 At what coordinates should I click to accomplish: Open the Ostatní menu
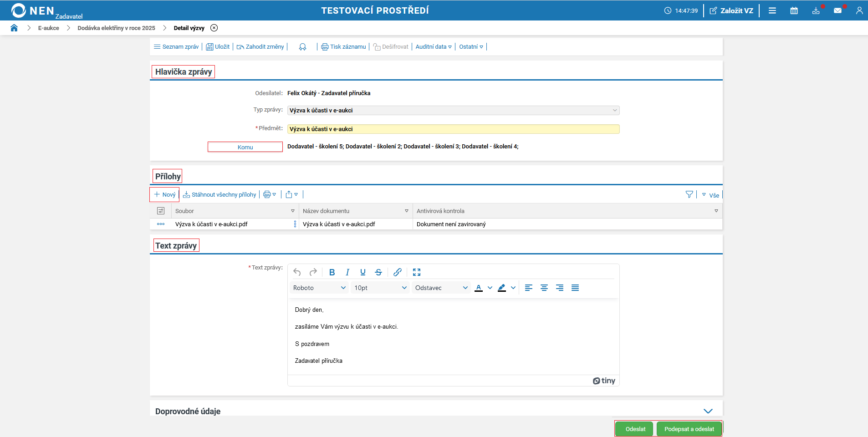(471, 47)
